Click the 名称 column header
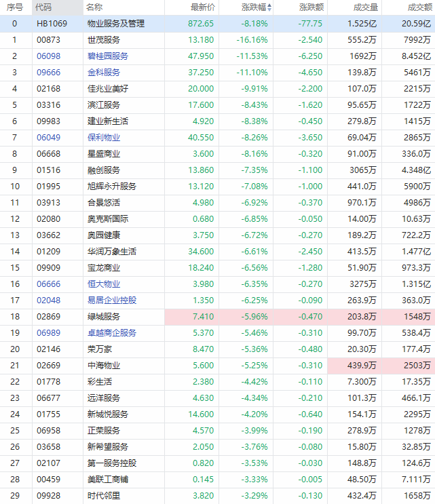435x504 pixels. pos(94,7)
